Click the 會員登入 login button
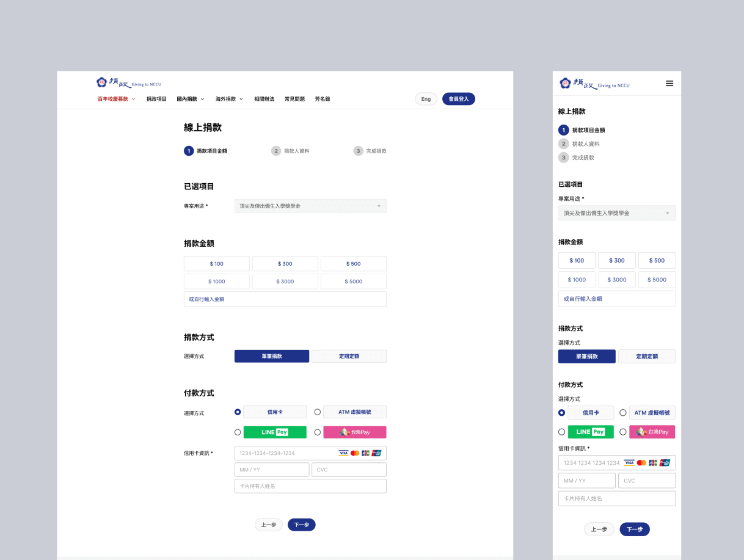Viewport: 744px width, 560px height. pyautogui.click(x=458, y=98)
